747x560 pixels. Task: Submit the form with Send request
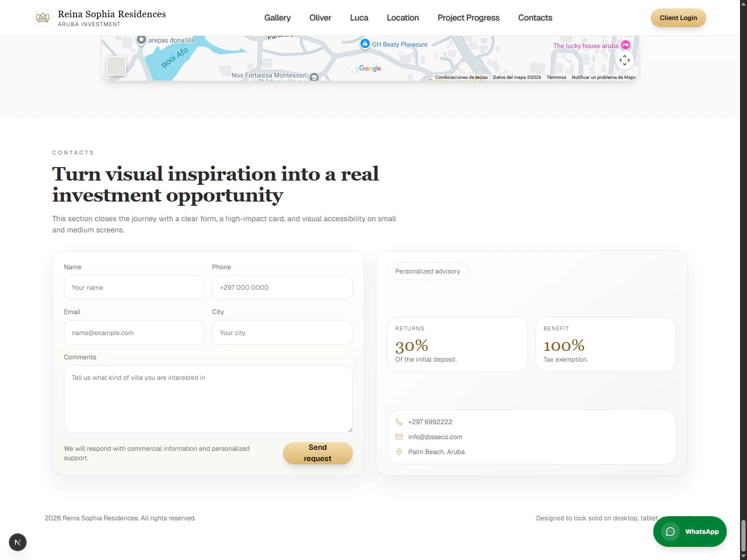317,453
